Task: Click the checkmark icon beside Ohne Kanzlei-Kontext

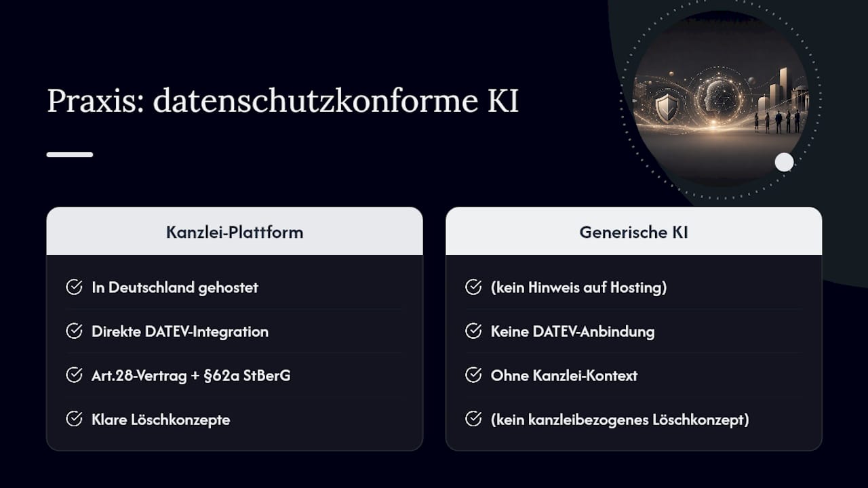Action: (473, 375)
